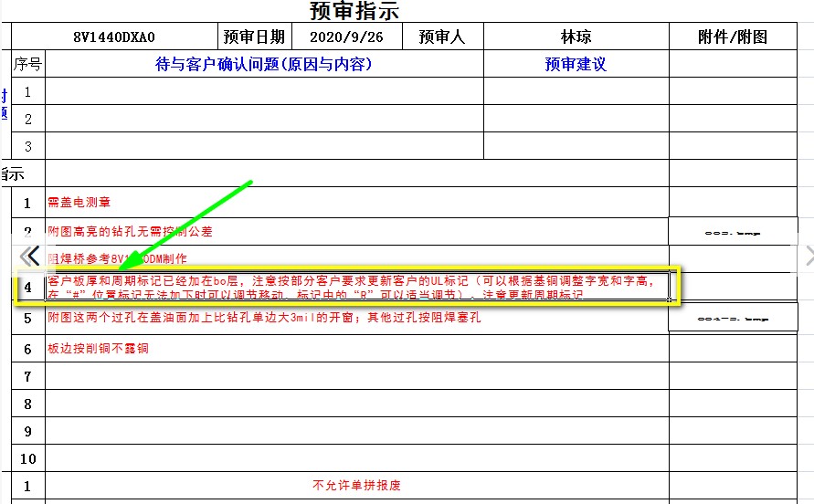Click the 预审人 label cell
814x504 pixels.
pyautogui.click(x=443, y=37)
